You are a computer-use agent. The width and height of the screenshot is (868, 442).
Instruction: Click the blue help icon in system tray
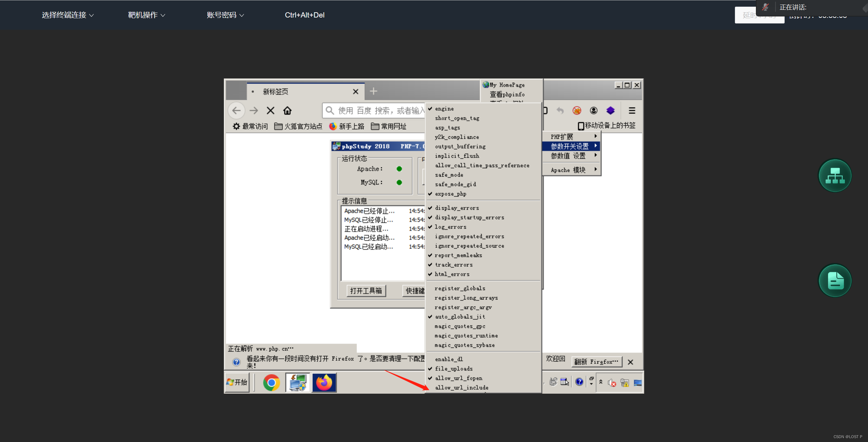click(x=579, y=382)
